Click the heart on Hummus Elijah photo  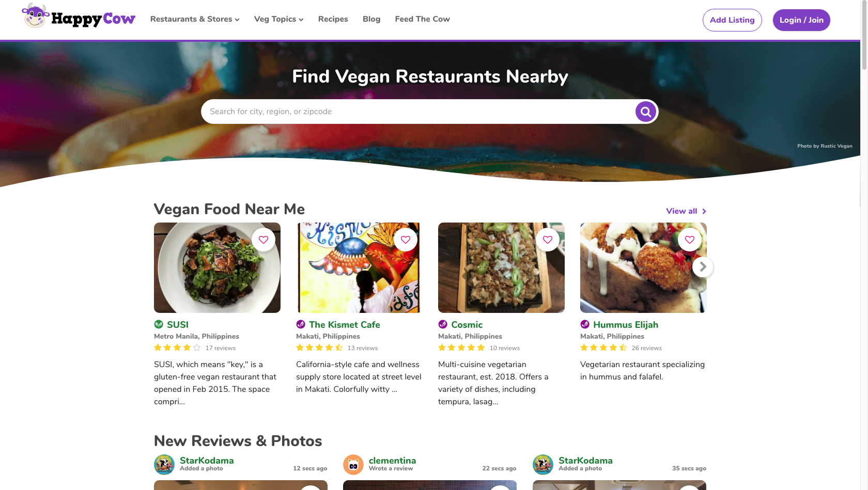(x=690, y=240)
